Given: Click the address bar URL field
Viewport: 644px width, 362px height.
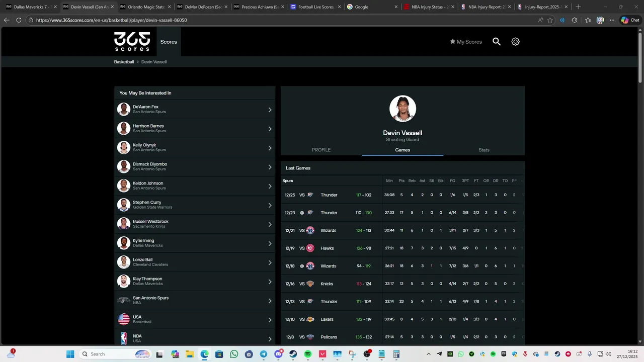Looking at the screenshot, I should click(x=282, y=20).
